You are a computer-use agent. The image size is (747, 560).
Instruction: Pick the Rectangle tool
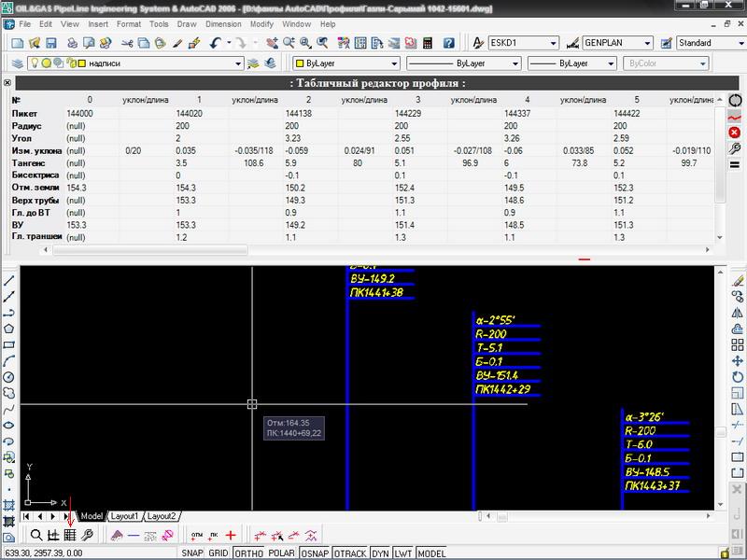(8, 343)
